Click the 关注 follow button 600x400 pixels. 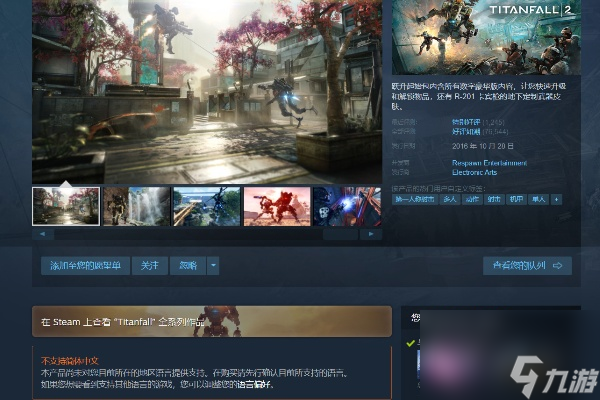150,265
